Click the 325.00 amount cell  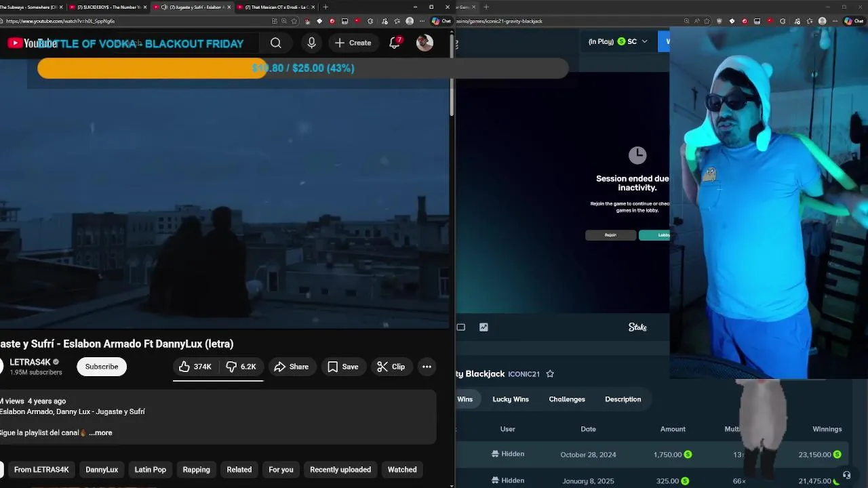[x=673, y=481]
